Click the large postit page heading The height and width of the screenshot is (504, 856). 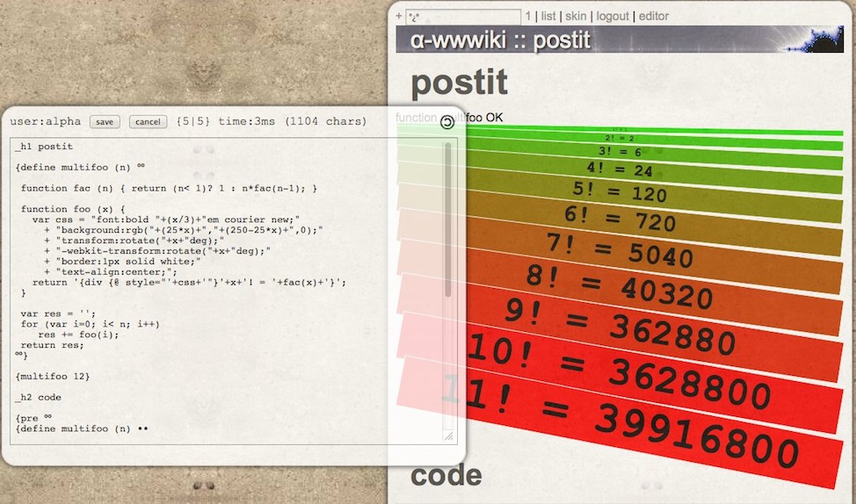[x=459, y=83]
